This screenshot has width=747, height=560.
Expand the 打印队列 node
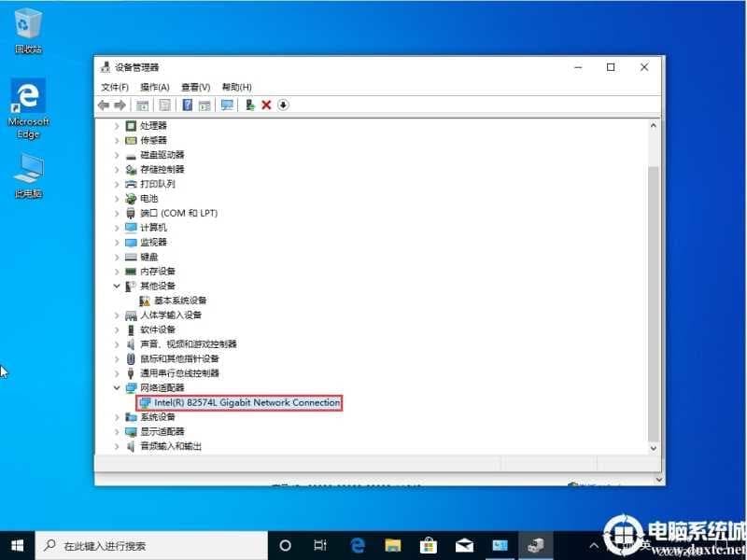click(117, 184)
